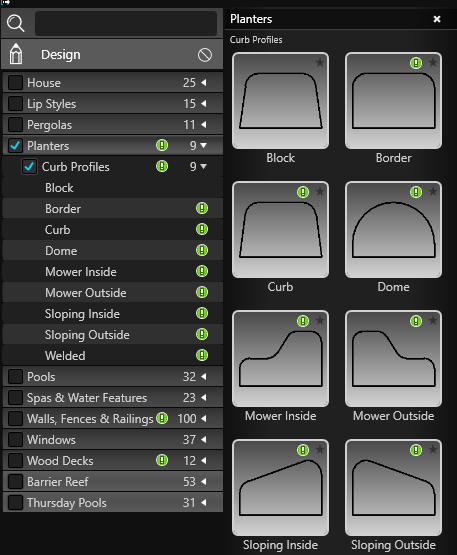The width and height of the screenshot is (457, 555).
Task: Favorite the Mower Inside star
Action: pyautogui.click(x=320, y=320)
